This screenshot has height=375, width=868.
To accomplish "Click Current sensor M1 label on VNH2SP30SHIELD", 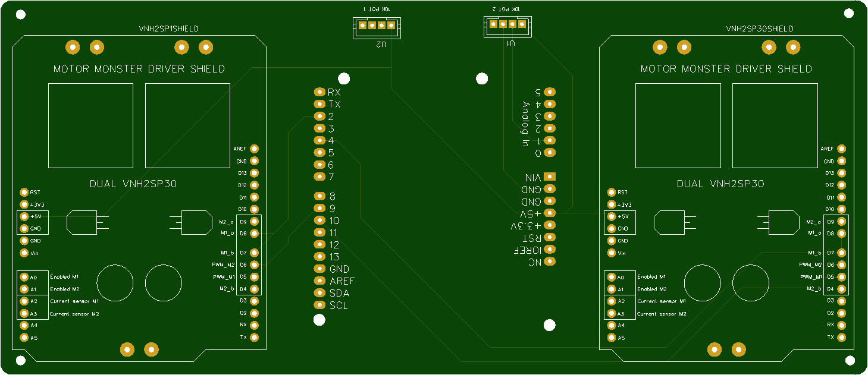I will tap(662, 301).
